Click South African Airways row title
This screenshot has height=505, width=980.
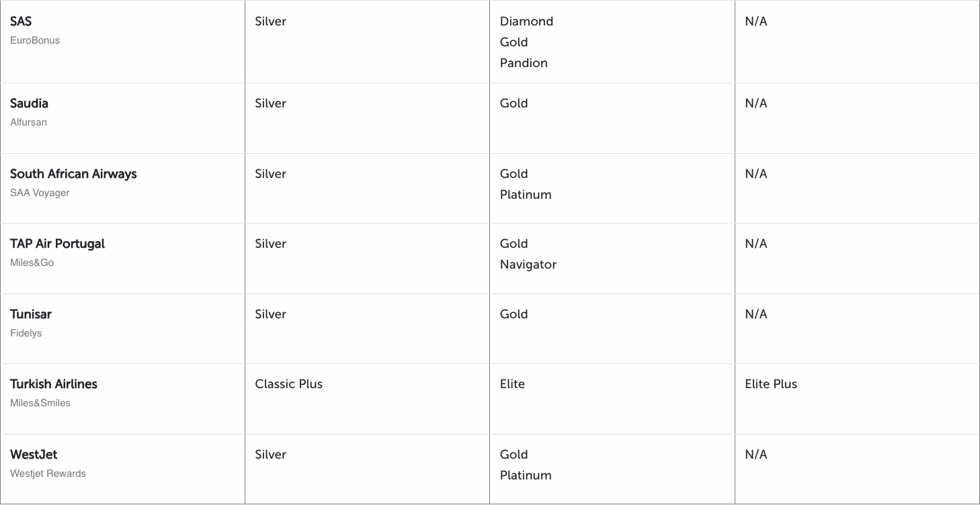tap(73, 174)
